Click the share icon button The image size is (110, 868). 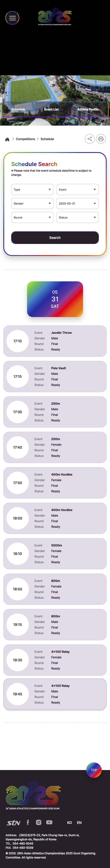89,139
